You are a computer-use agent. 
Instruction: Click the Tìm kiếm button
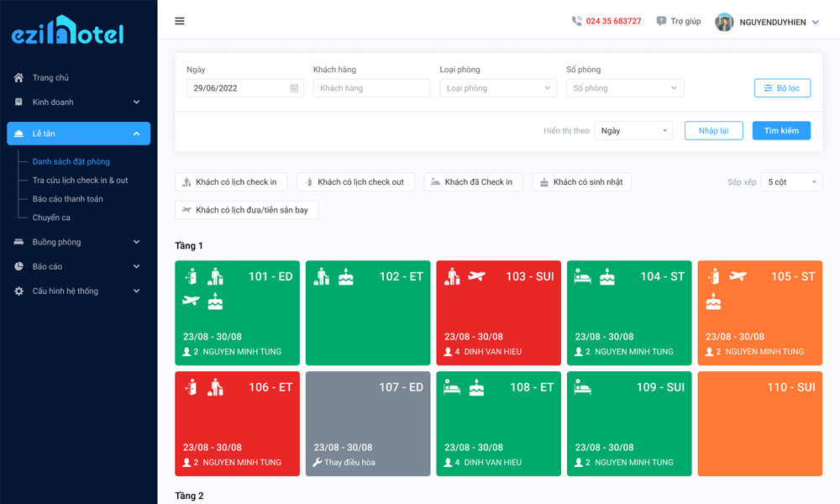pyautogui.click(x=781, y=131)
